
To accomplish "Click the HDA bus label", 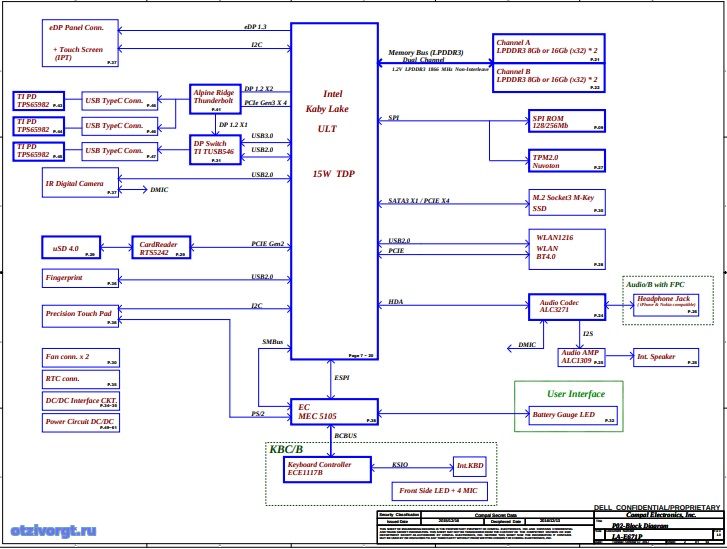I will point(395,302).
